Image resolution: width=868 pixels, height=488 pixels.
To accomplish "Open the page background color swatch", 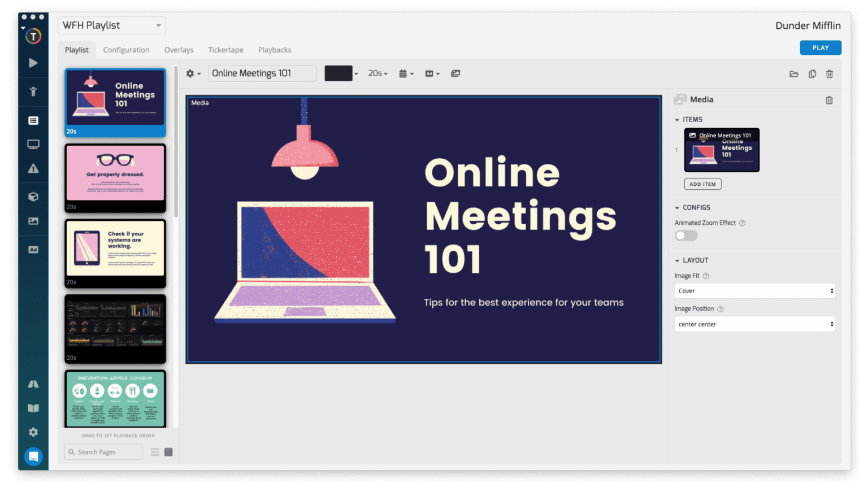I will point(338,73).
